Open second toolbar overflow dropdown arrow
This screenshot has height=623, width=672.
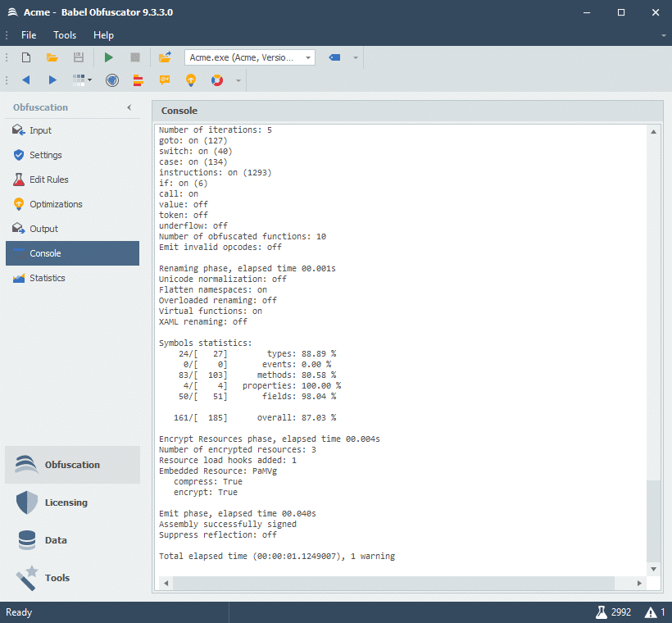(x=238, y=80)
